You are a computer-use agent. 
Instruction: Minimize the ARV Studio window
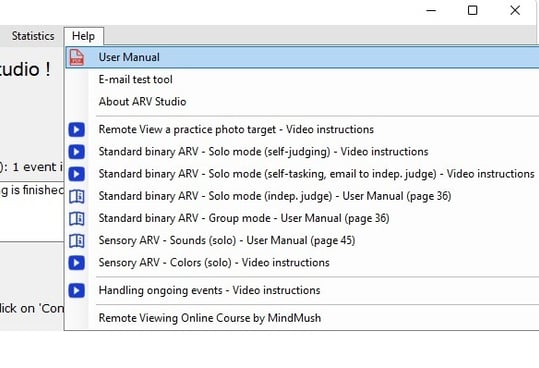[431, 11]
